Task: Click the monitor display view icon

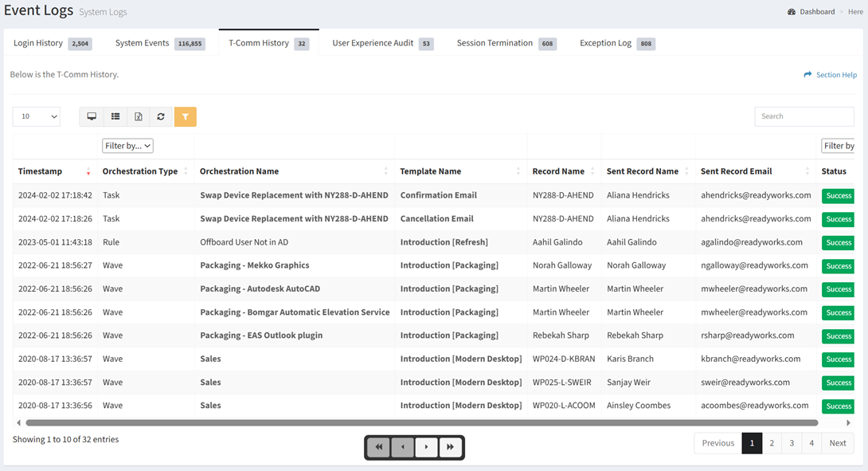Action: [x=92, y=116]
